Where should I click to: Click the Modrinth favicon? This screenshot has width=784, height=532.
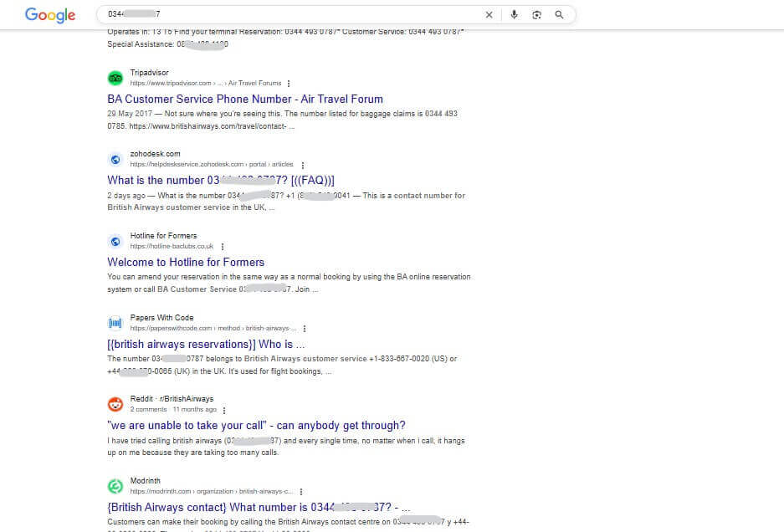[115, 486]
